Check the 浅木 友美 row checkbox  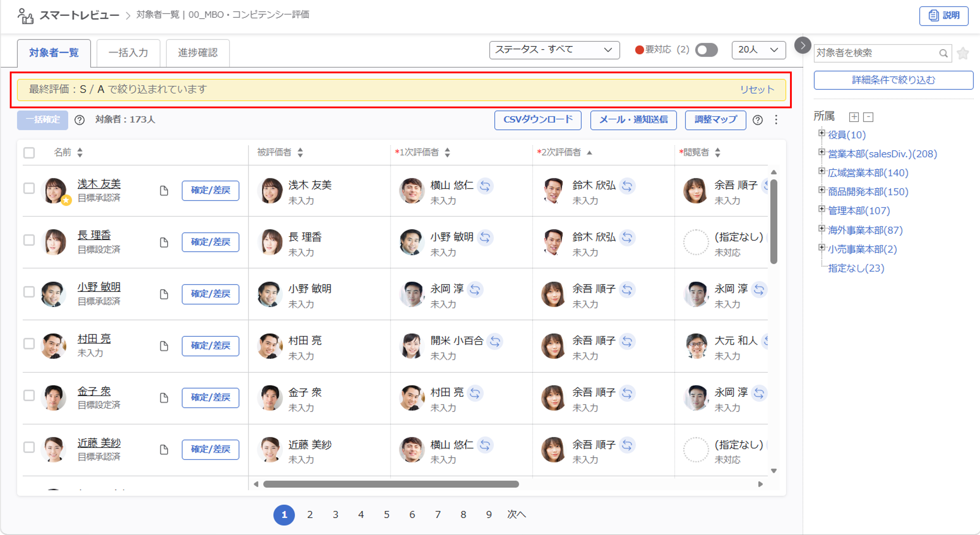click(29, 188)
